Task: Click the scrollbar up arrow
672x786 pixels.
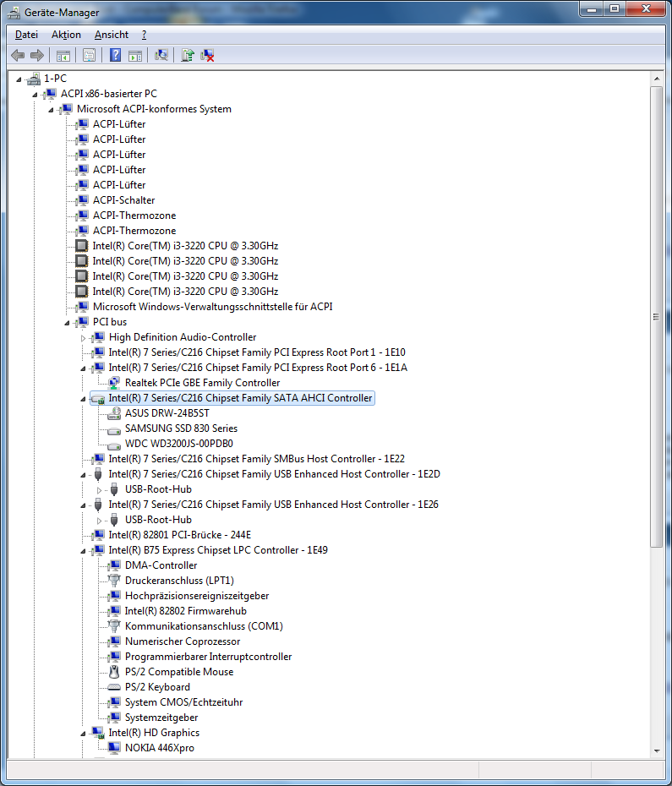Action: coord(657,79)
